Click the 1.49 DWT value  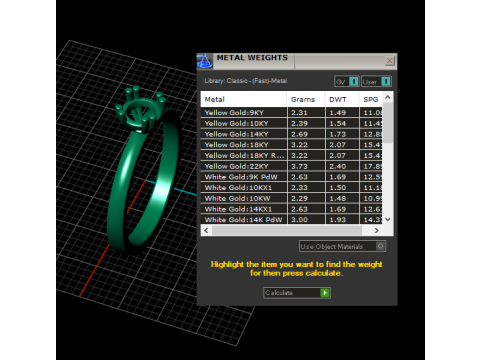(x=338, y=113)
